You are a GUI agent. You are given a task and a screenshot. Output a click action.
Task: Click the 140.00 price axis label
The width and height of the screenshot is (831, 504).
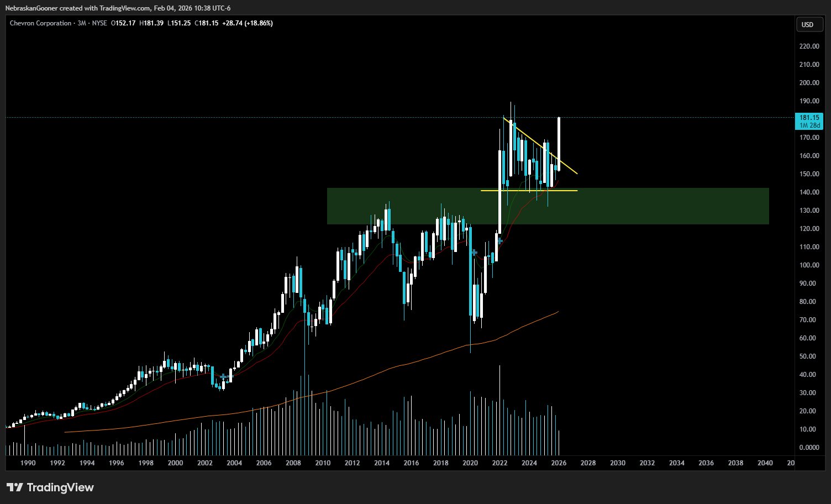(809, 192)
